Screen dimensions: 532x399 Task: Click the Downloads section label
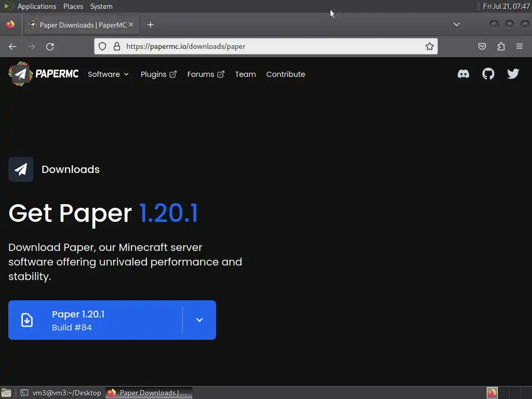coord(71,169)
